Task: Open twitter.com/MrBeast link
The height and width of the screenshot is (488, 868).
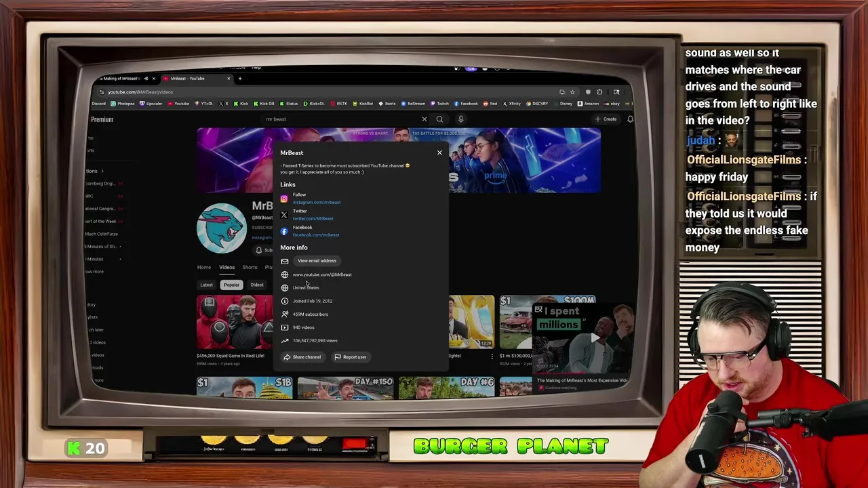Action: click(x=313, y=218)
